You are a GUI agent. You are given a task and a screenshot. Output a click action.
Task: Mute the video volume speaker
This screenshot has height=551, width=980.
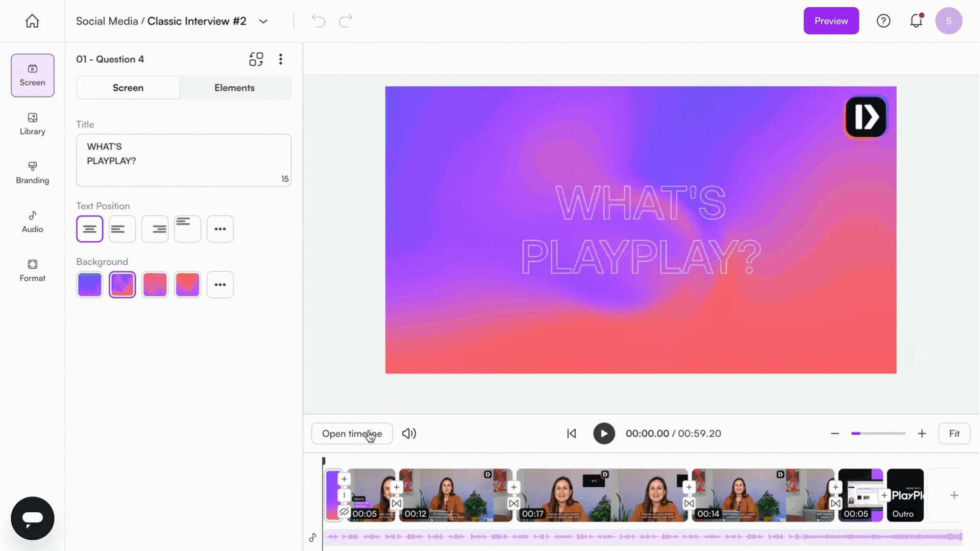(x=409, y=434)
